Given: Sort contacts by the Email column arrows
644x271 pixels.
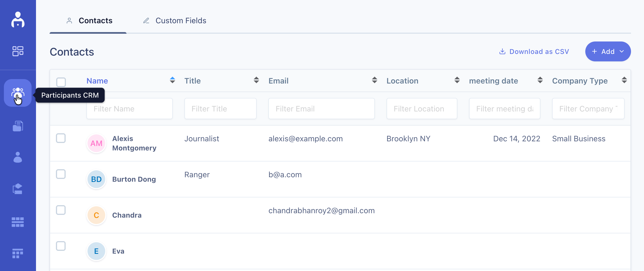Looking at the screenshot, I should [375, 80].
